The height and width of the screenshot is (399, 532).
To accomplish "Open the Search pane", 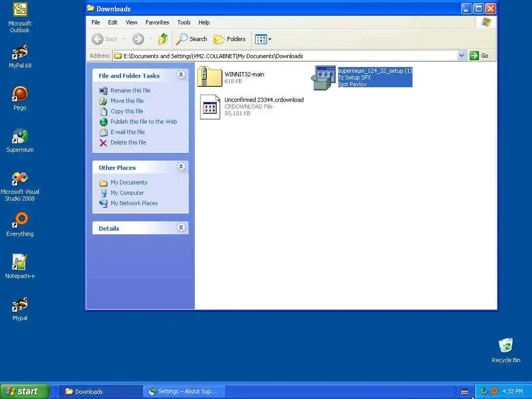I will [191, 39].
